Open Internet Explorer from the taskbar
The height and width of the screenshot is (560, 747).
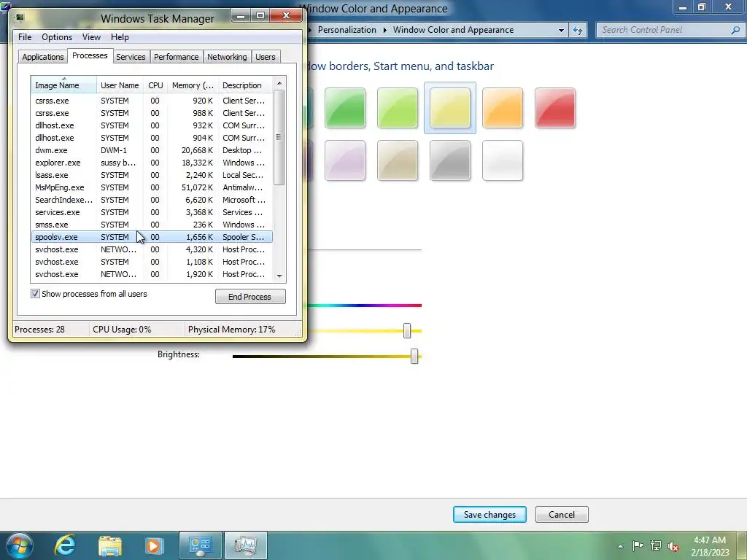click(x=65, y=545)
